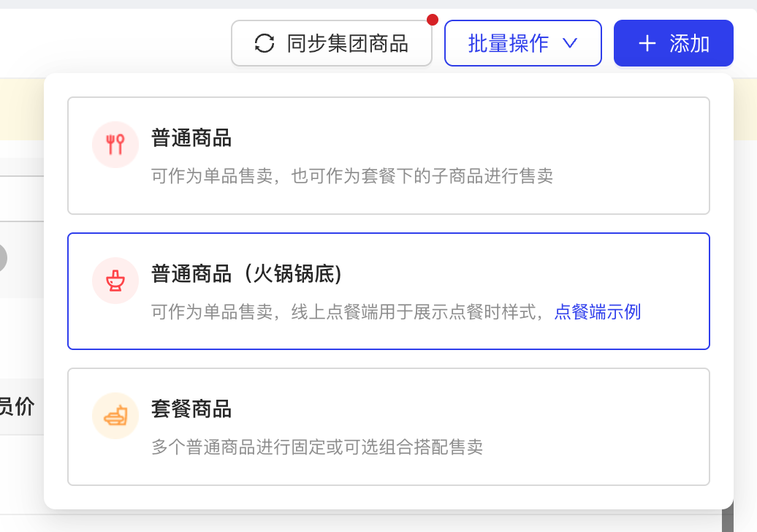
Task: Click the plus icon on 添加 button
Action: pyautogui.click(x=647, y=43)
